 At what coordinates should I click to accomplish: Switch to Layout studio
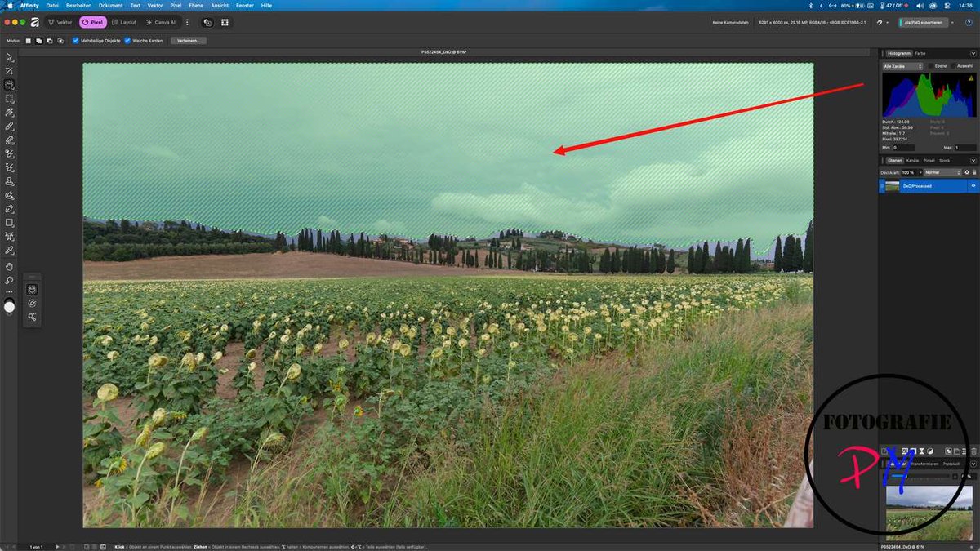(x=124, y=22)
